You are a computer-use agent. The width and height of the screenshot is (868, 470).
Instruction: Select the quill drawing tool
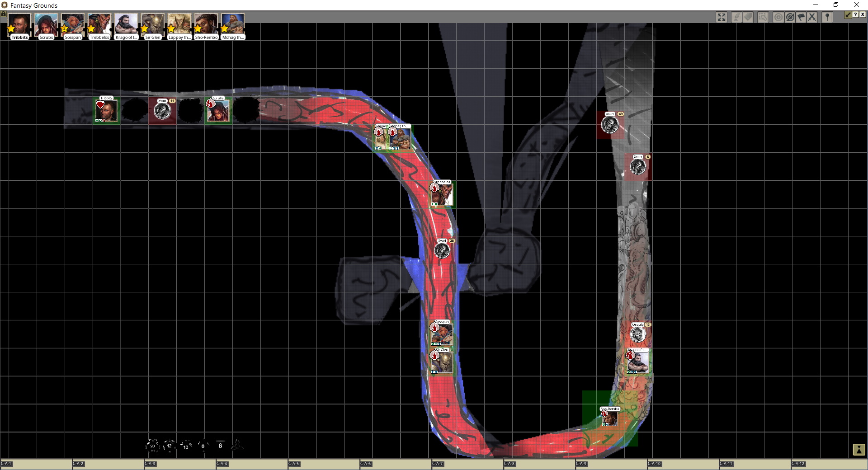(x=737, y=17)
